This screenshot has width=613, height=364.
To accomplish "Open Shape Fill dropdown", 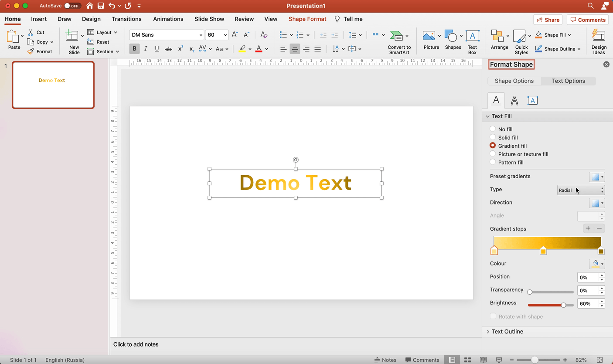I will click(x=553, y=35).
